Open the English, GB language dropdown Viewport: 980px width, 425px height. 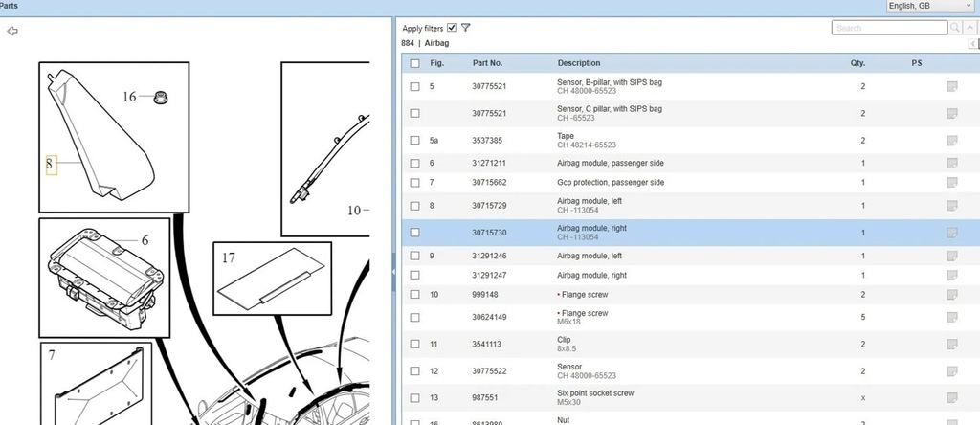point(930,6)
